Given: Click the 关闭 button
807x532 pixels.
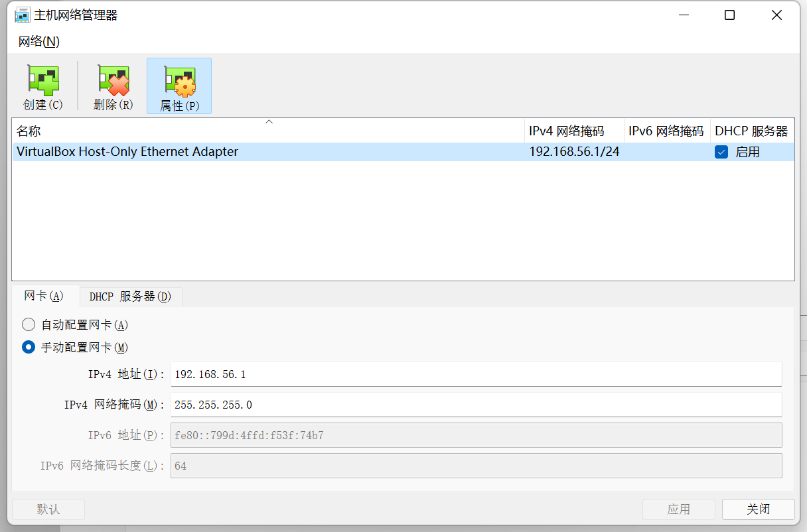Looking at the screenshot, I should point(759,509).
